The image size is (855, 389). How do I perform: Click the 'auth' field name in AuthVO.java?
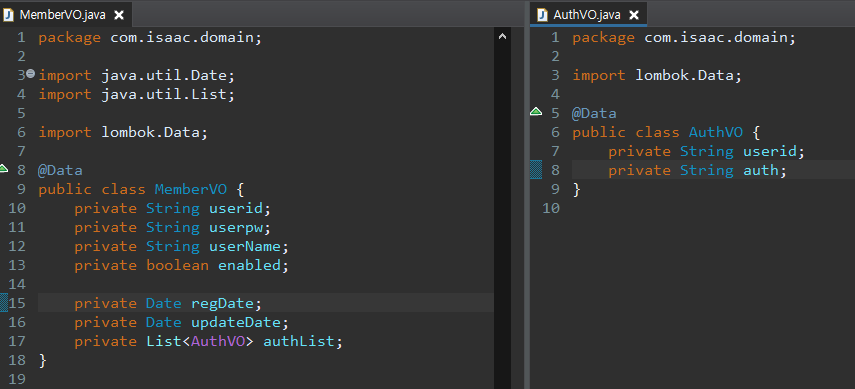[761, 170]
